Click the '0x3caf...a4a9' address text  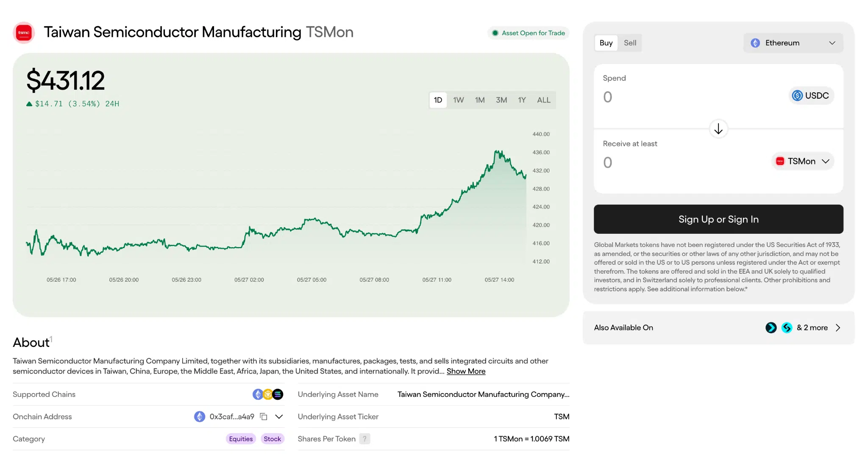(x=232, y=417)
